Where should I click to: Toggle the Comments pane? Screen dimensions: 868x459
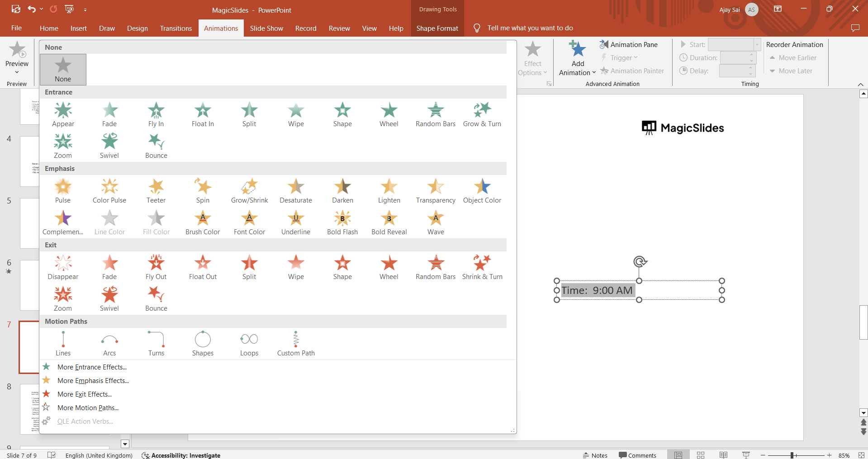637,455
